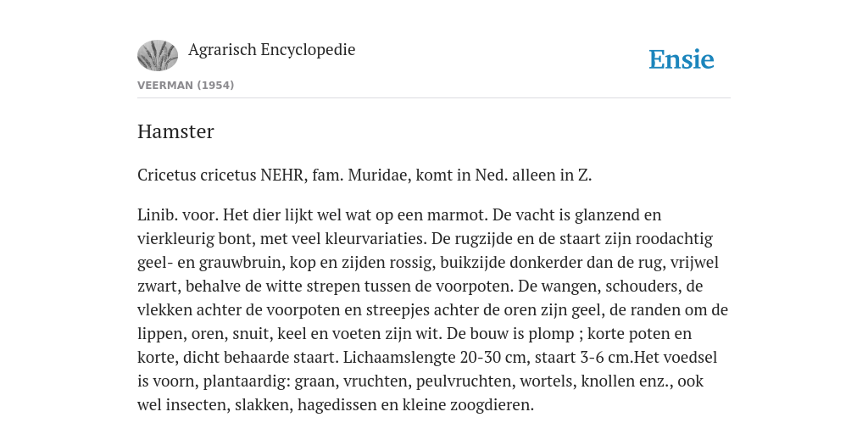The width and height of the screenshot is (868, 434).
Task: Open the Ensie logo link
Action: (x=682, y=59)
